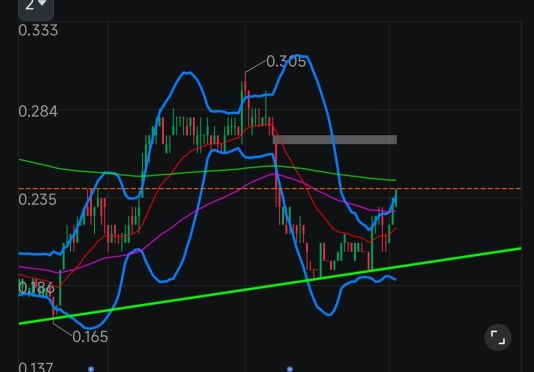Click the orange dashed current price line

tap(270, 188)
